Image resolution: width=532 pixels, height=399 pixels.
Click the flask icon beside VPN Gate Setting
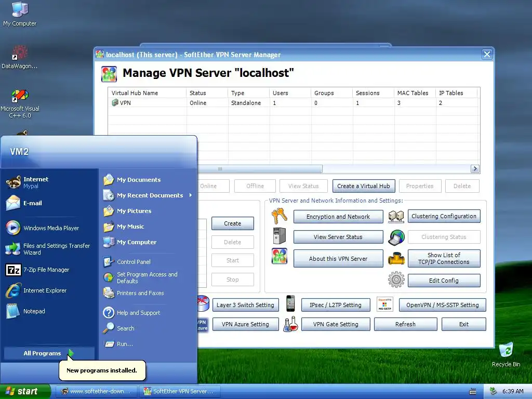coord(291,324)
